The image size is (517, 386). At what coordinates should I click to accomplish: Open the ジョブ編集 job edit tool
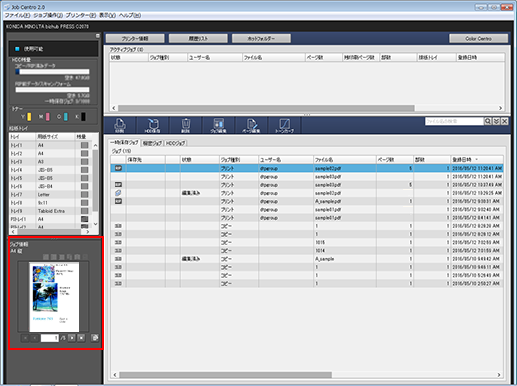pyautogui.click(x=218, y=125)
